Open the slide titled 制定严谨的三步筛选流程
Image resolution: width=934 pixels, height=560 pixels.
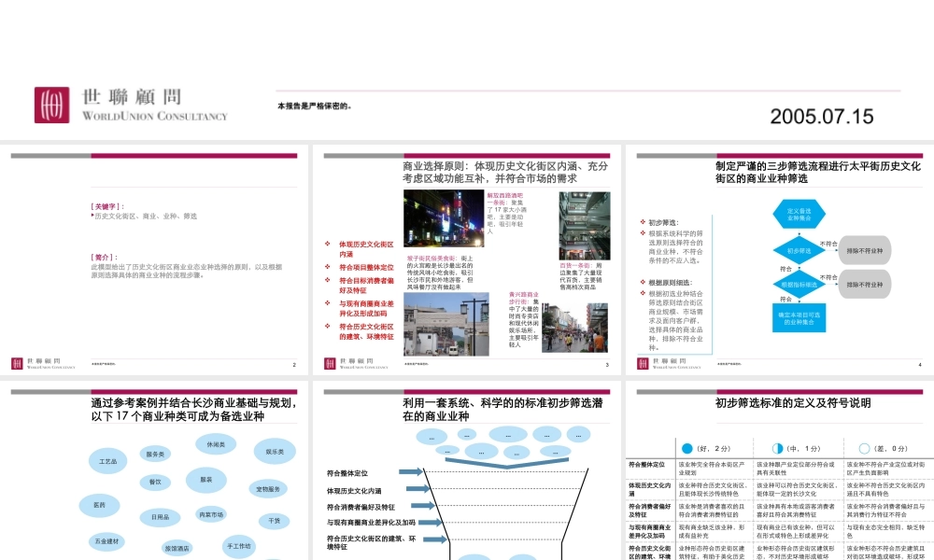(780, 259)
